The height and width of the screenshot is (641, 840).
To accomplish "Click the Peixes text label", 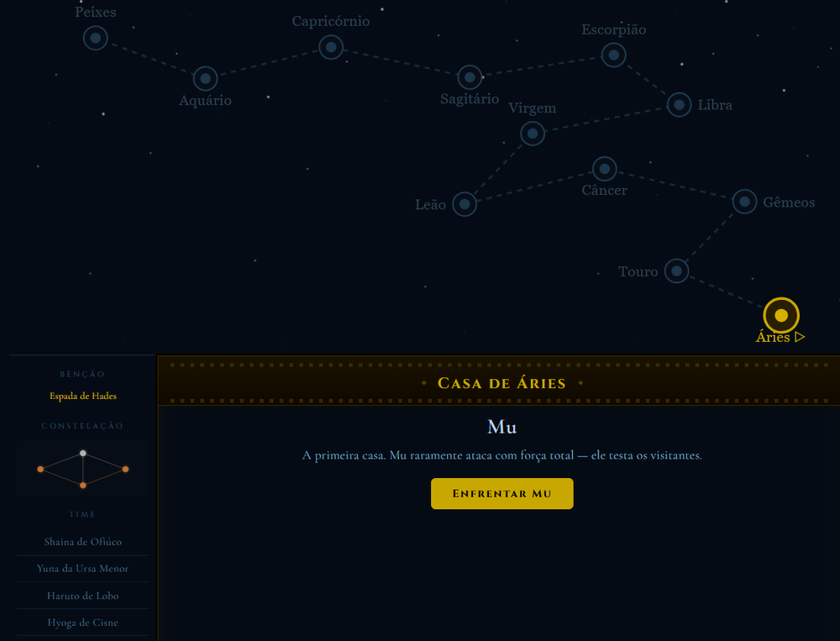I will point(96,12).
